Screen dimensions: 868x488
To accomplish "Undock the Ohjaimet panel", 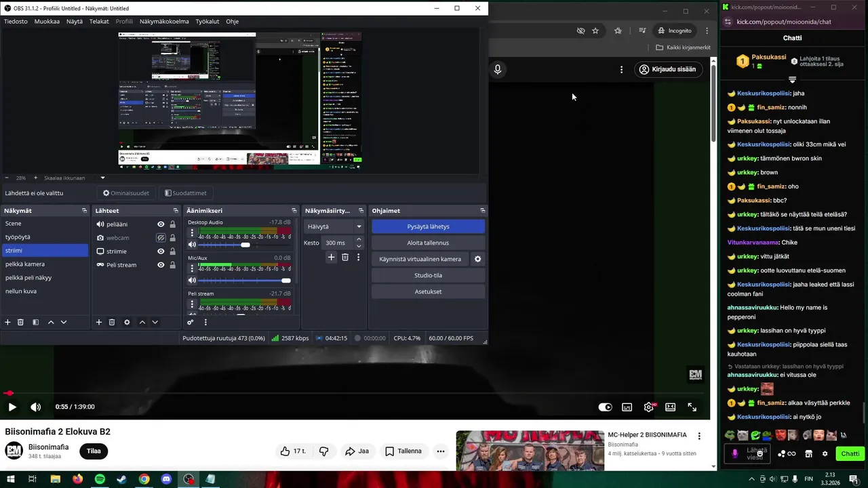I will pos(482,211).
